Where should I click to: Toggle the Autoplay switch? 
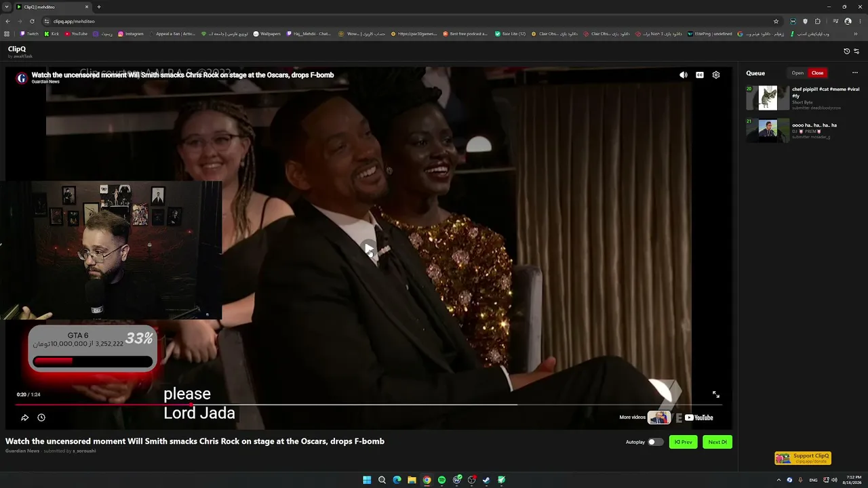pyautogui.click(x=654, y=442)
